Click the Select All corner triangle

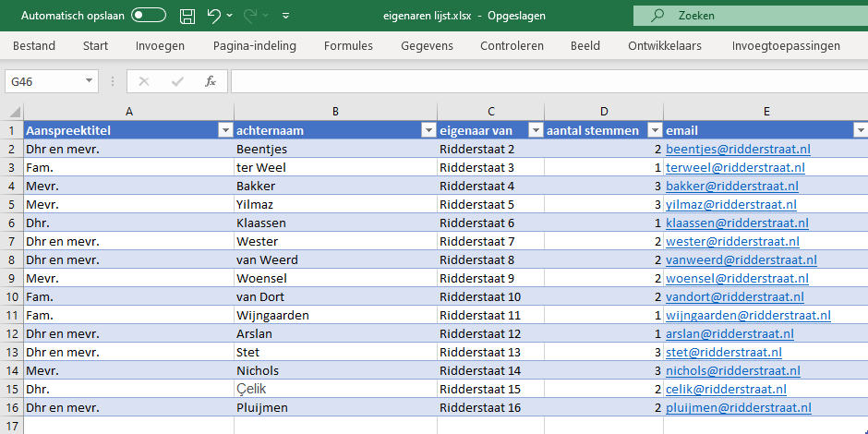tap(15, 112)
